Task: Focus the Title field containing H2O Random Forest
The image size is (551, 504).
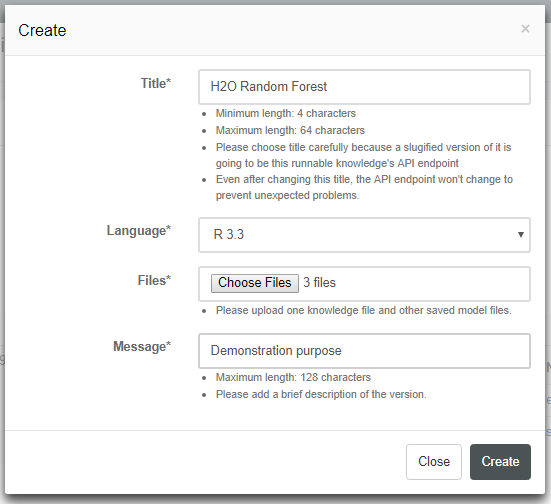Action: click(364, 87)
